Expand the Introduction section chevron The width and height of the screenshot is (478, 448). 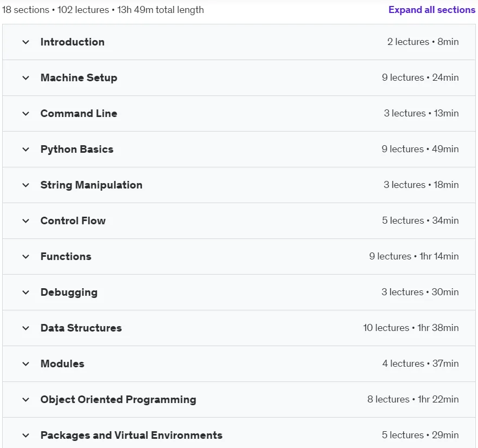click(26, 42)
